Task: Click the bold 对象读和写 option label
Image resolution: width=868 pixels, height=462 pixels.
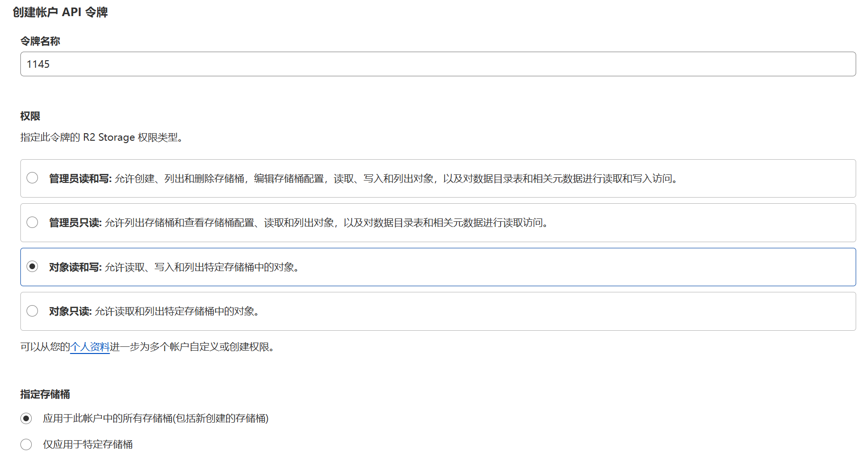Action: coord(75,267)
